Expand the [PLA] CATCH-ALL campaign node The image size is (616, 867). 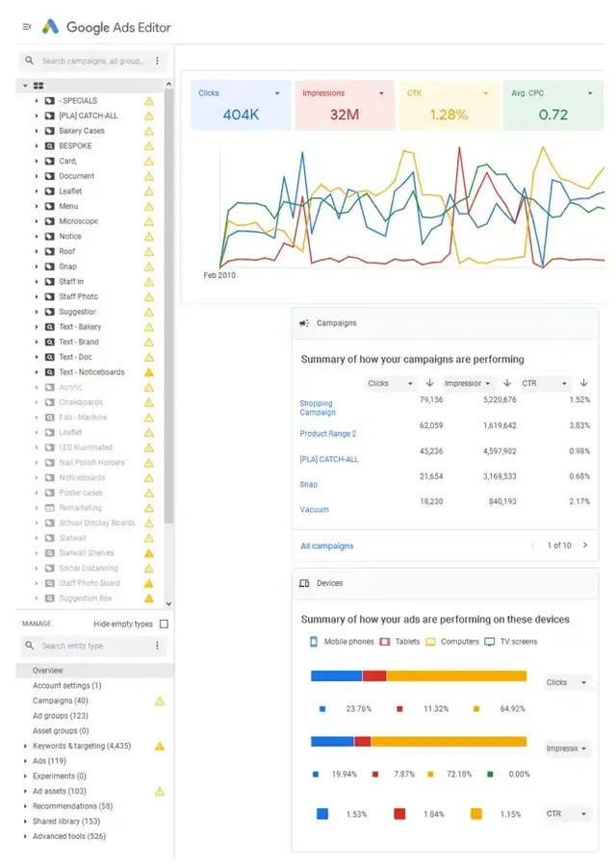[37, 116]
